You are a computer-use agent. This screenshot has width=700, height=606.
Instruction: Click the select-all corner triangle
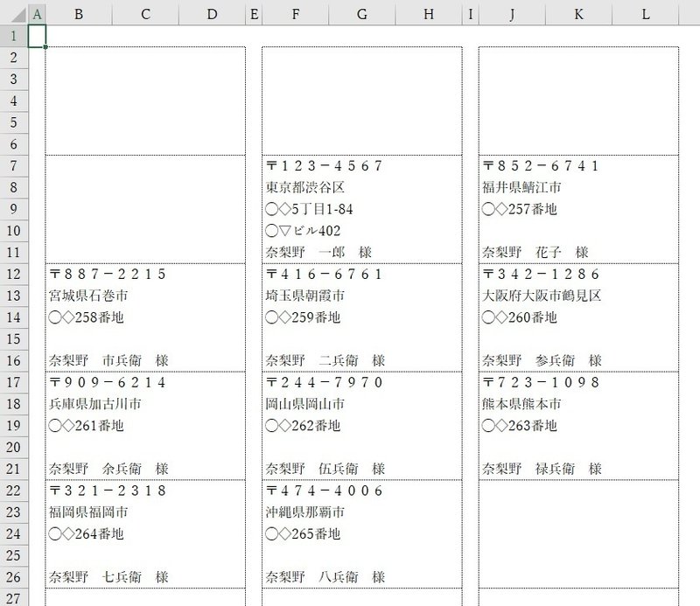tap(19, 15)
